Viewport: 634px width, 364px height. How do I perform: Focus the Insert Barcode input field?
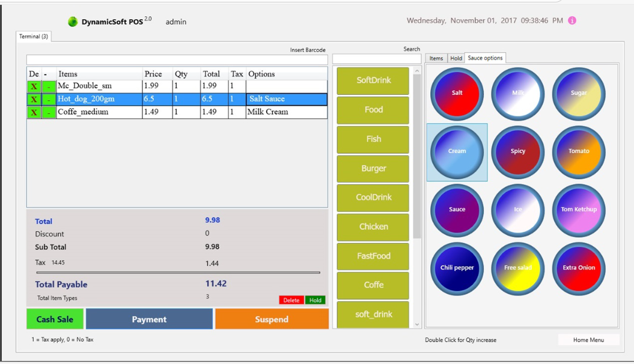click(177, 60)
